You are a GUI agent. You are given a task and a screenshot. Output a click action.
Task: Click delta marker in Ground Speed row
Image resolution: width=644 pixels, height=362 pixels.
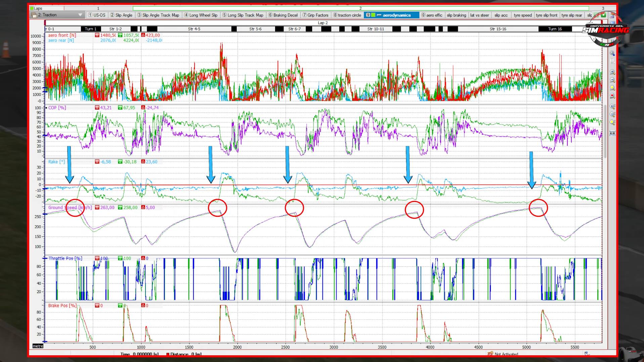(143, 208)
